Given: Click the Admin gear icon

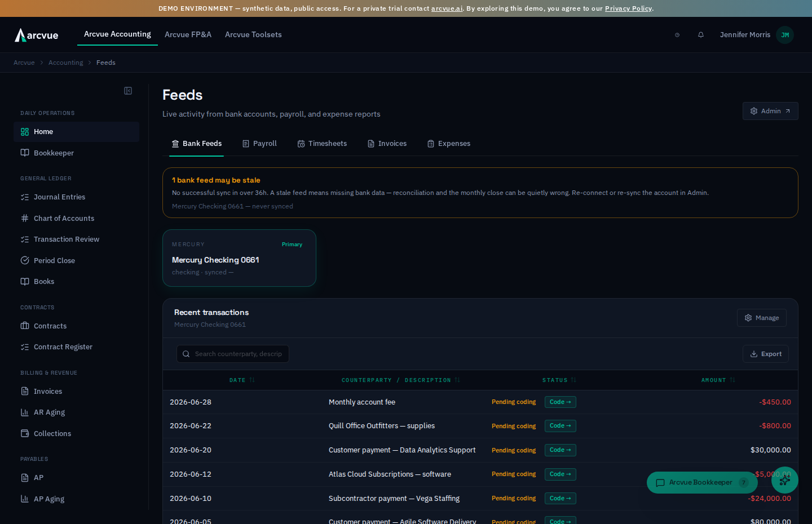Looking at the screenshot, I should pos(754,111).
